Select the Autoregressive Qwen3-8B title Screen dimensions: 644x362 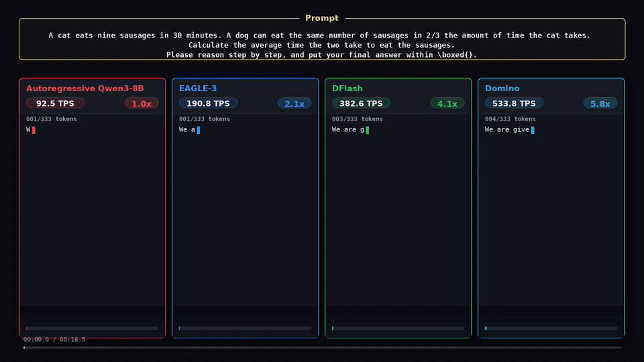click(85, 88)
